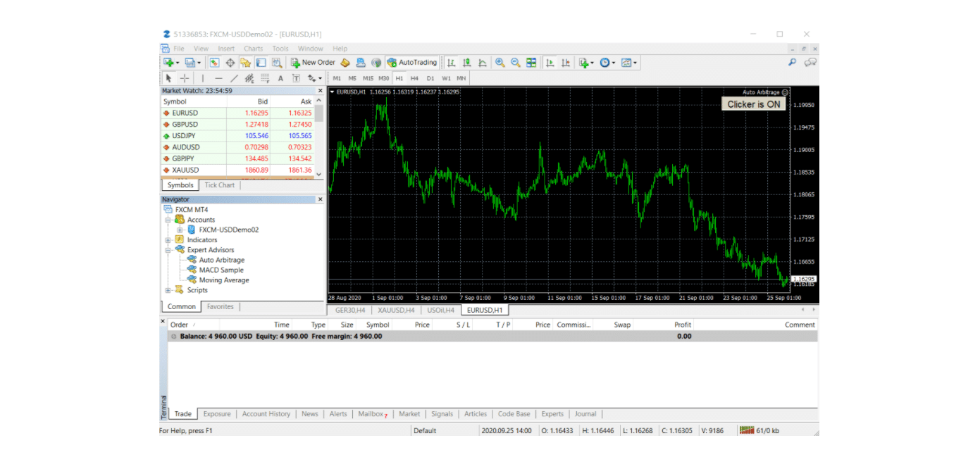
Task: Collapse the Accounts tree node
Action: [x=168, y=220]
